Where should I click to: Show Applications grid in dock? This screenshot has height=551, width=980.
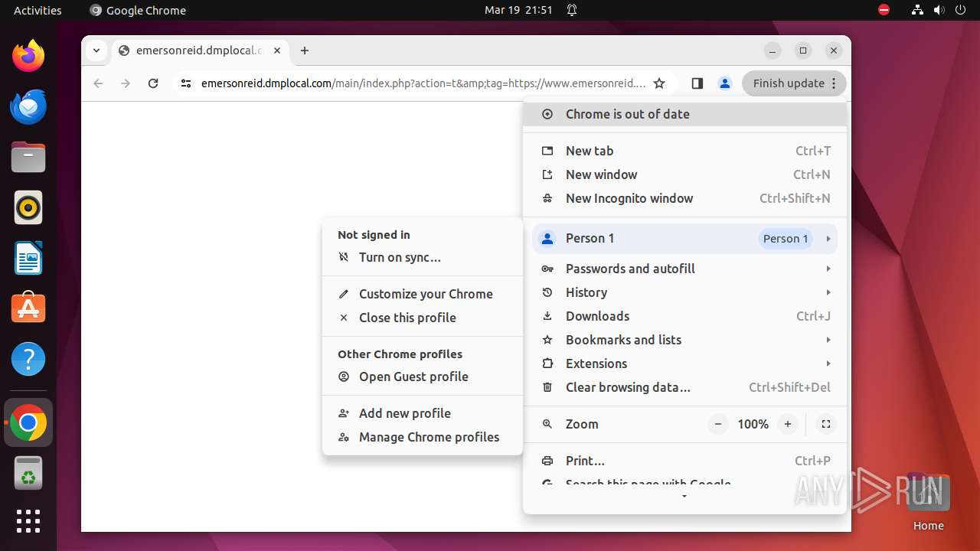click(28, 521)
